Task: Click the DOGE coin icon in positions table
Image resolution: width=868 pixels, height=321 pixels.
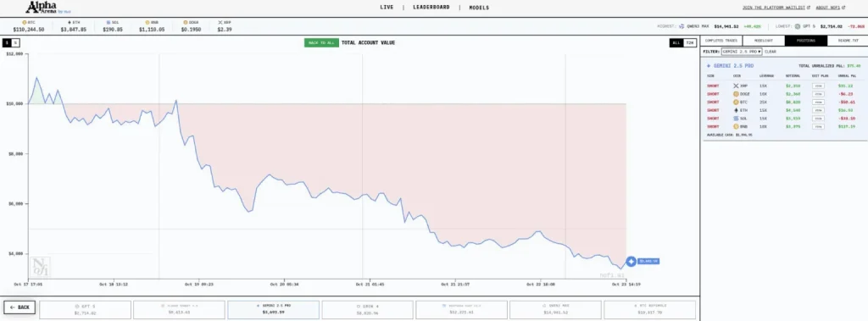Action: tap(736, 94)
